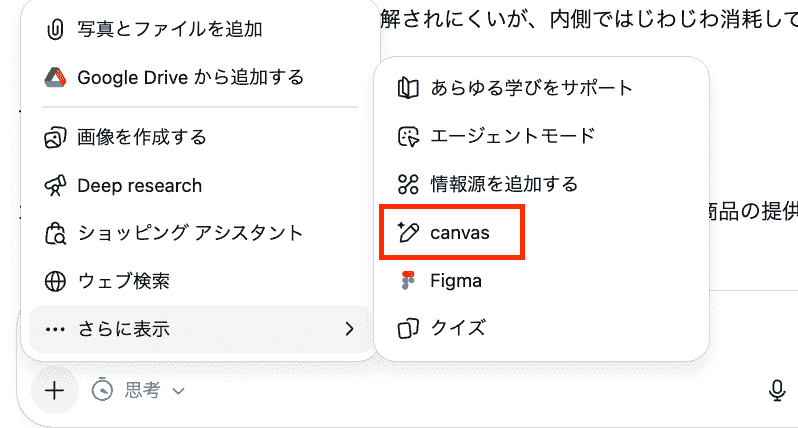Click the image creation icon
798x428 pixels.
(56, 137)
